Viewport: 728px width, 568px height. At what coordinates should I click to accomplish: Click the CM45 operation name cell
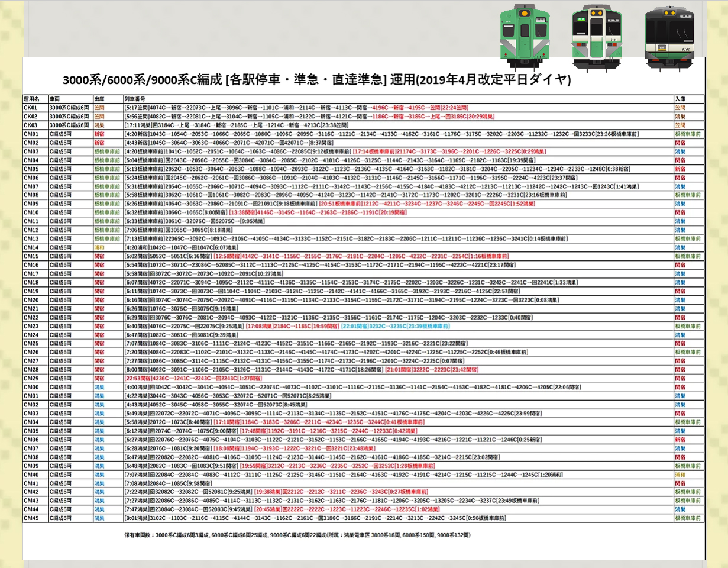[x=31, y=518]
